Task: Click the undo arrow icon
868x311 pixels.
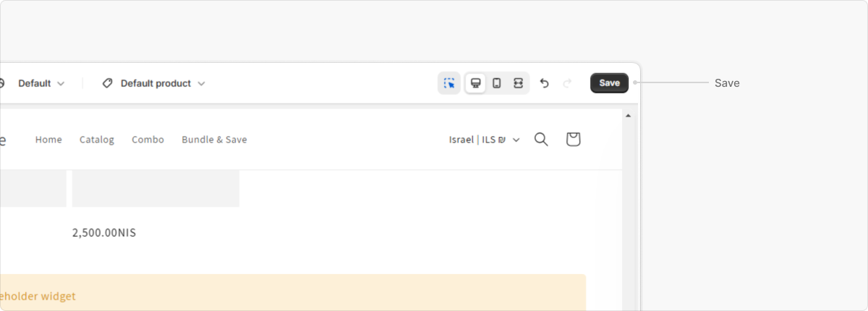Action: [545, 83]
